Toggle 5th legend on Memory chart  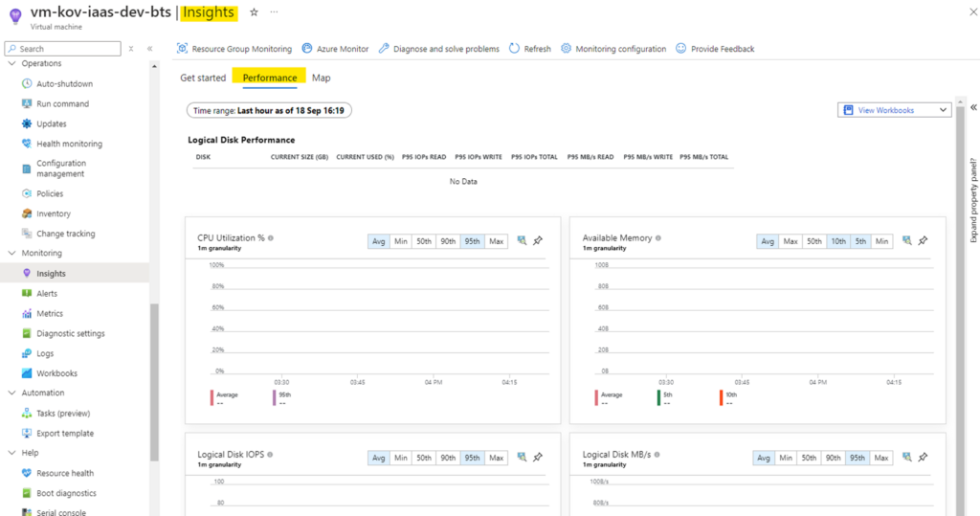coord(665,398)
